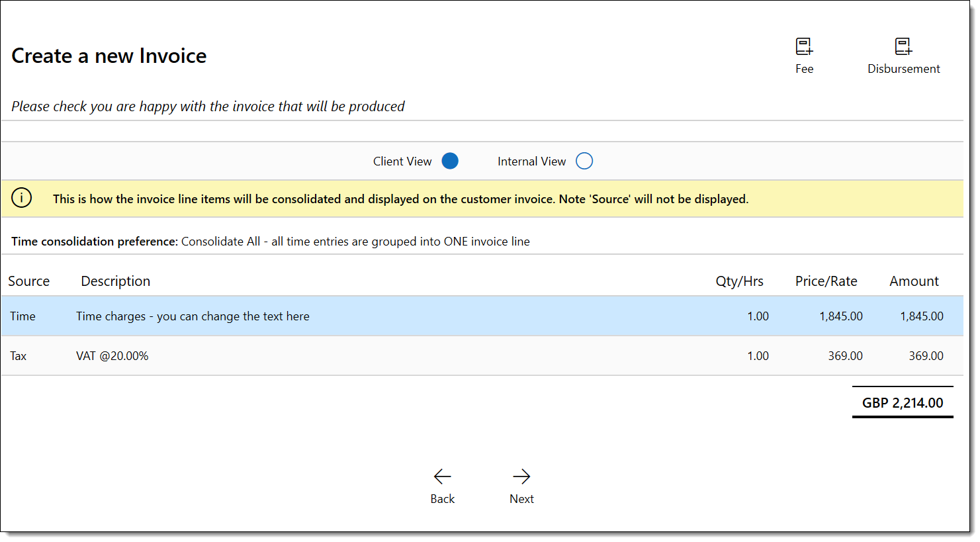
Task: Click the Fee book icon above its label
Action: 804,46
